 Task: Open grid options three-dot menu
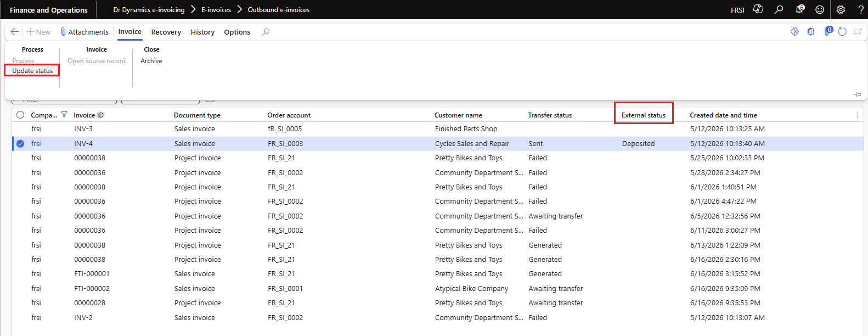point(858,115)
